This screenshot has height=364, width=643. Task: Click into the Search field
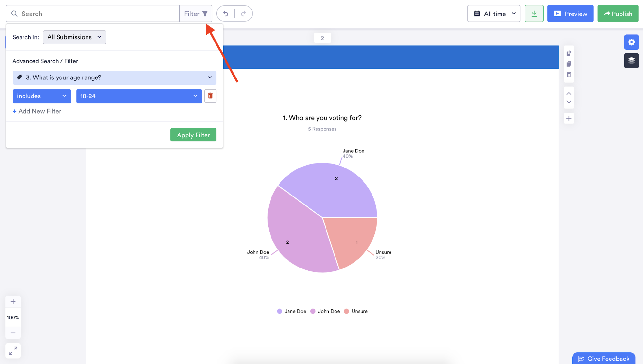coord(96,14)
